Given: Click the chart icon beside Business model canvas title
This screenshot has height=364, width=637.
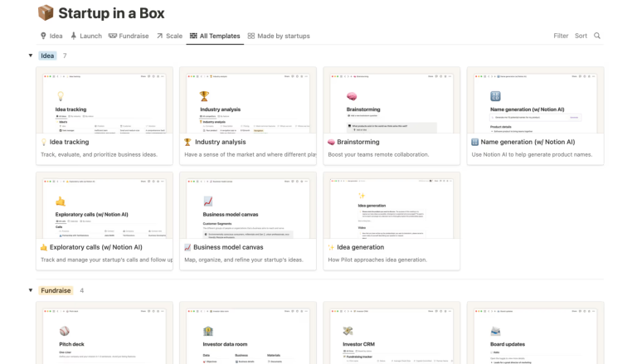Looking at the screenshot, I should click(x=187, y=247).
